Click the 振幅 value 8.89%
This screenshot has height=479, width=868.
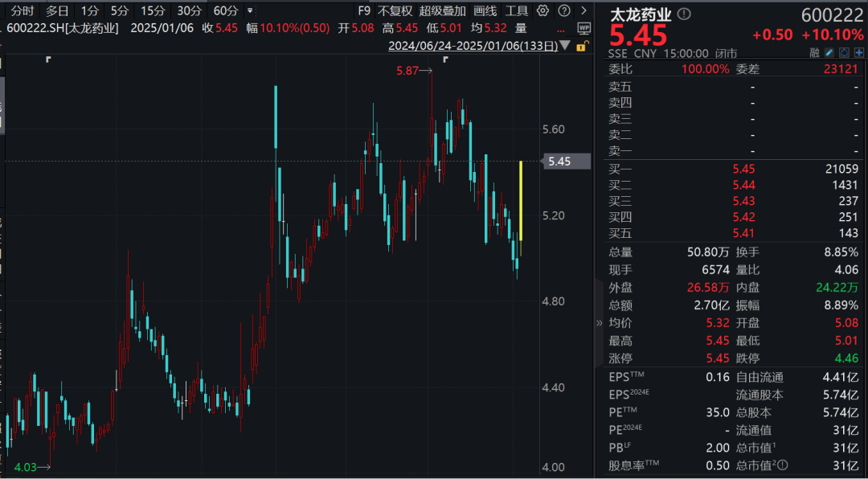coord(841,305)
